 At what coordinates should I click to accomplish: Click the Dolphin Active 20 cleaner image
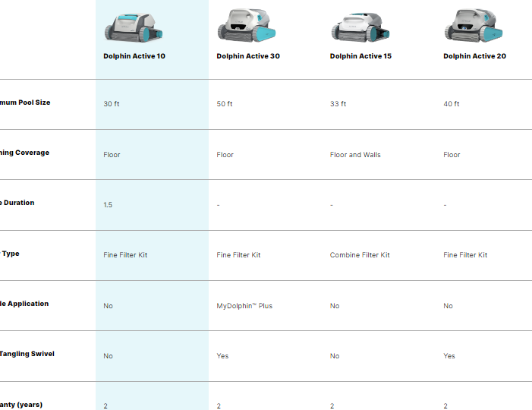473,26
